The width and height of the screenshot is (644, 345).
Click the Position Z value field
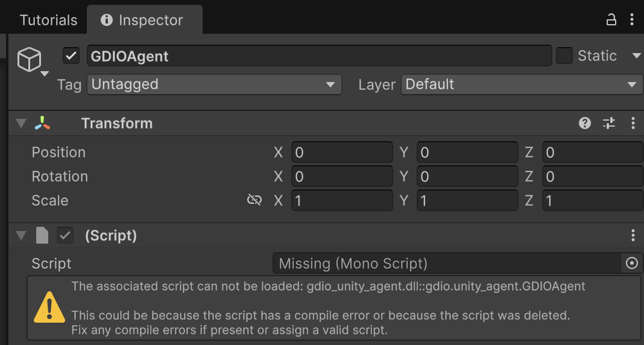[x=593, y=153]
